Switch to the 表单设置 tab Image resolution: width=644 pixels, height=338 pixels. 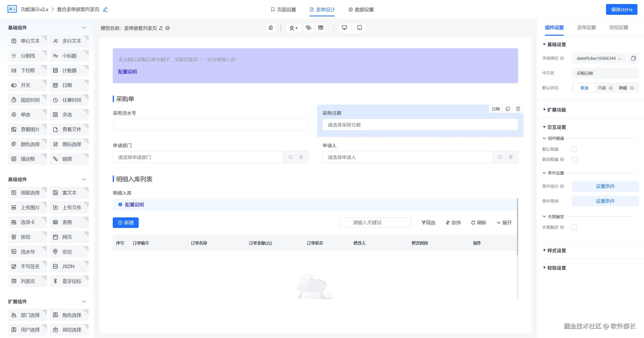click(x=586, y=28)
